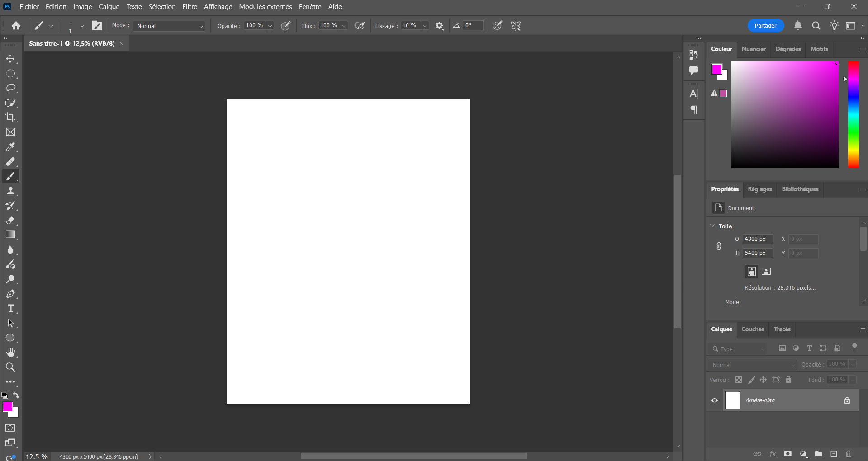
Task: Select the Clone Stamp tool
Action: pos(10,191)
